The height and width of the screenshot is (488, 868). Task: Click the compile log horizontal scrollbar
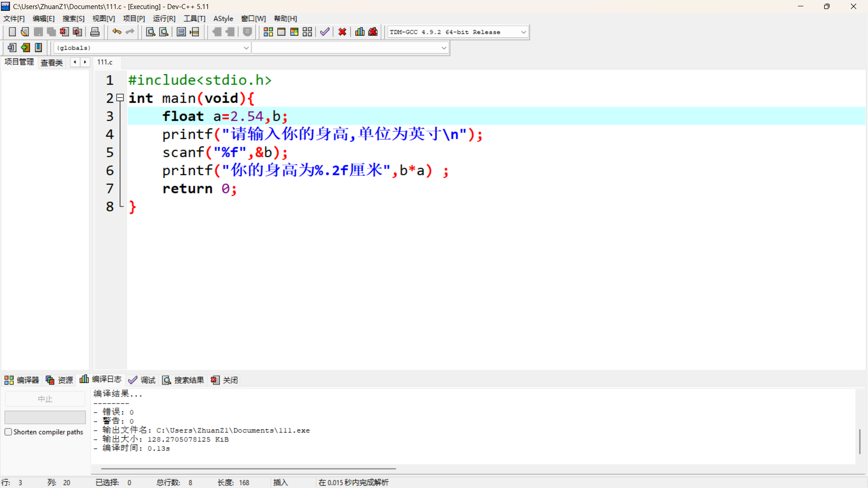point(249,469)
